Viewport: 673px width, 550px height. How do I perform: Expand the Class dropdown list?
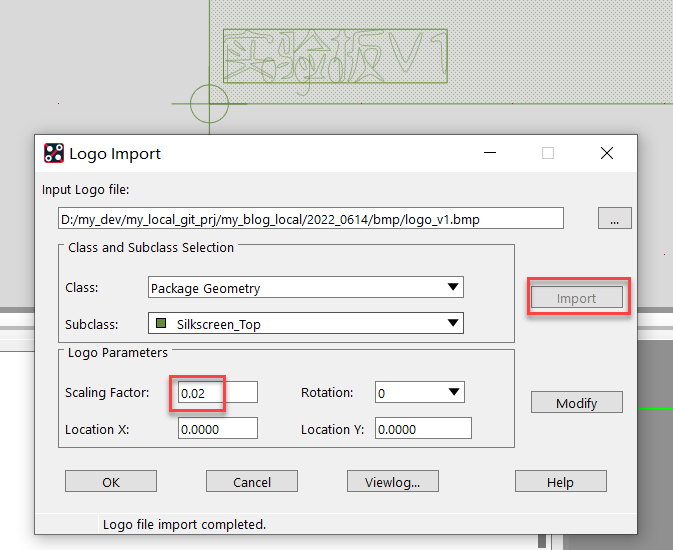tap(454, 288)
